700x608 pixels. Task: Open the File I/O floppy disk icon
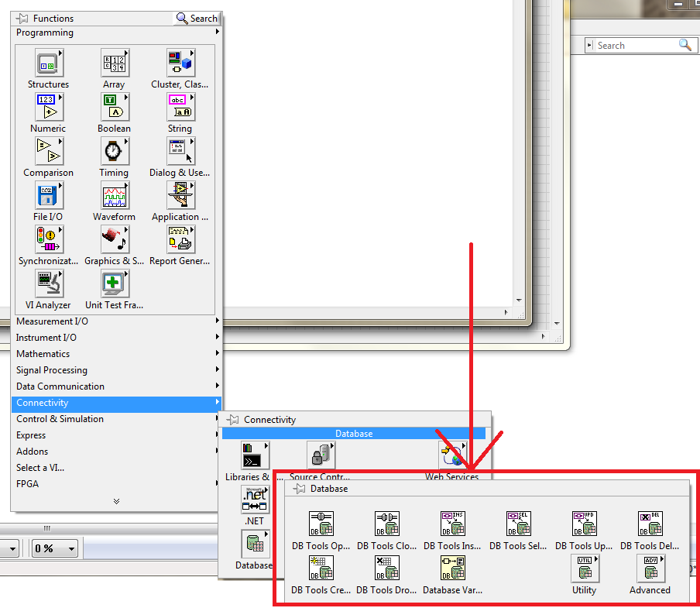(49, 195)
